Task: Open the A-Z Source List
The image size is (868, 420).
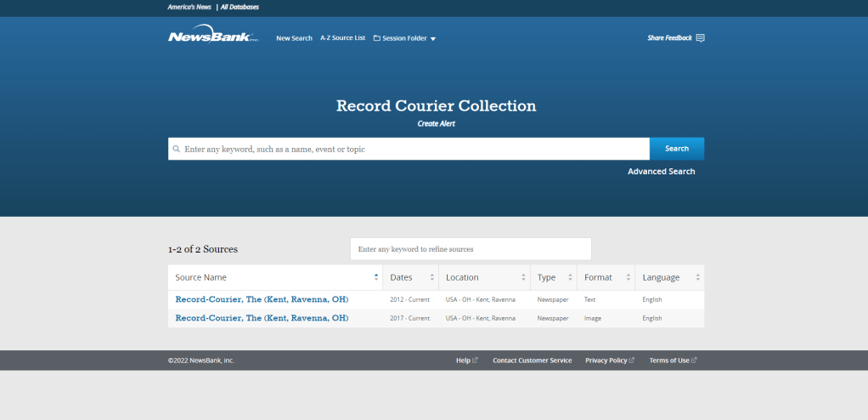Action: [x=342, y=38]
